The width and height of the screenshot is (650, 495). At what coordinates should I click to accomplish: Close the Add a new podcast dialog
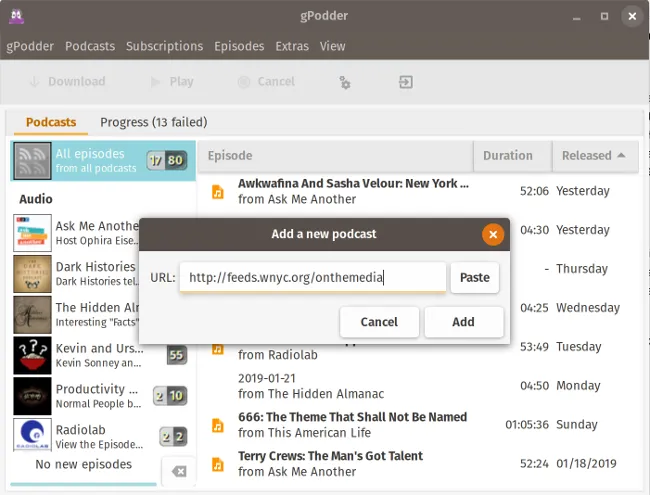pyautogui.click(x=492, y=234)
